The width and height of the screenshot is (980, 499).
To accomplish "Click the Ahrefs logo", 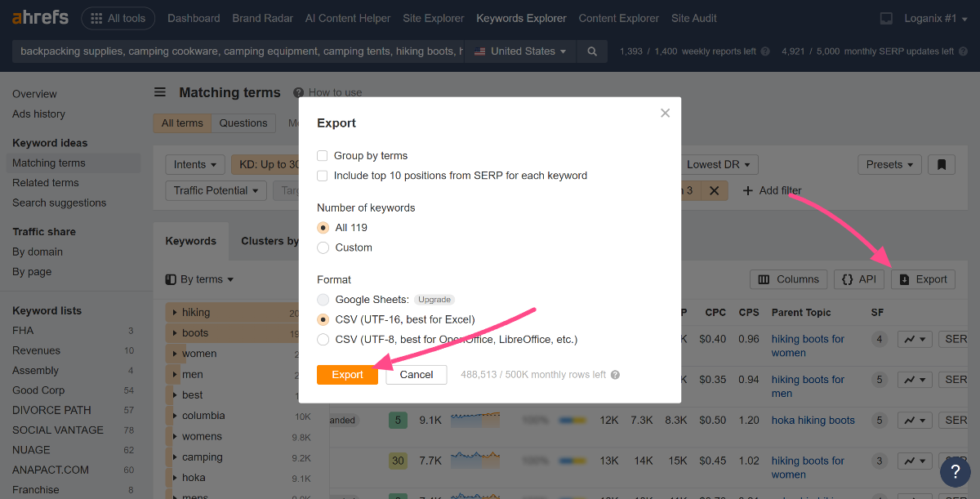I will pos(41,17).
